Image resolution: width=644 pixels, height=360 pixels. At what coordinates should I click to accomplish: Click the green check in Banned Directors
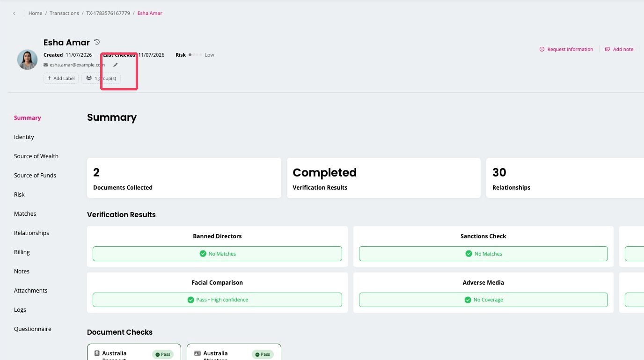coord(203,254)
